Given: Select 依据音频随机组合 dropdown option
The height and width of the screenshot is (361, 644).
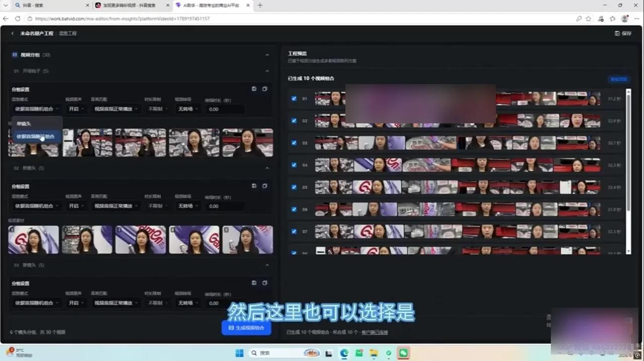Looking at the screenshot, I should click(x=37, y=136).
